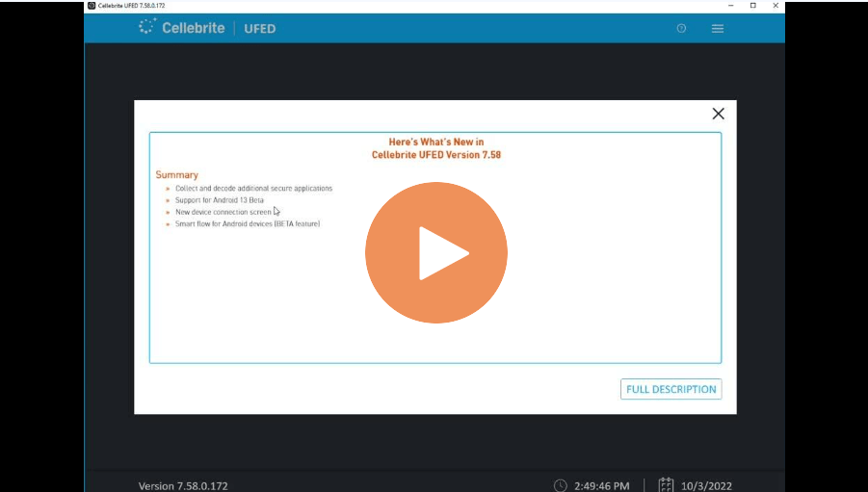The width and height of the screenshot is (868, 492).
Task: Click the 2:49:46 PM time display
Action: (x=602, y=486)
